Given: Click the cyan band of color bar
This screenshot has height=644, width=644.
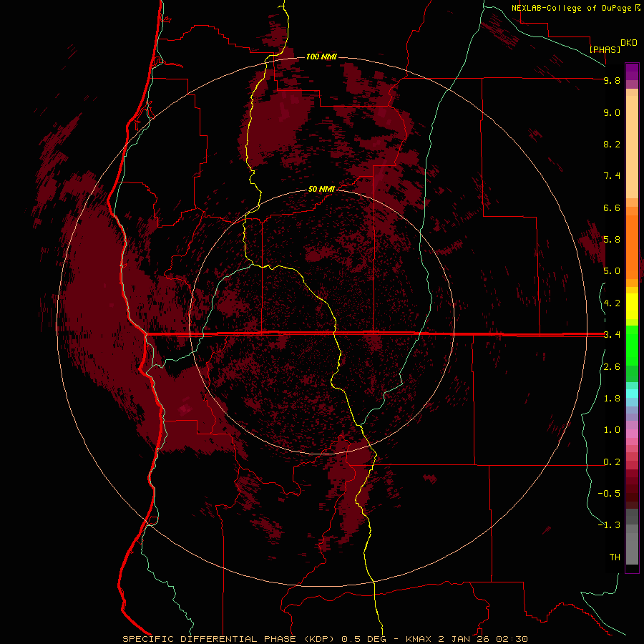Looking at the screenshot, I should pos(632,393).
